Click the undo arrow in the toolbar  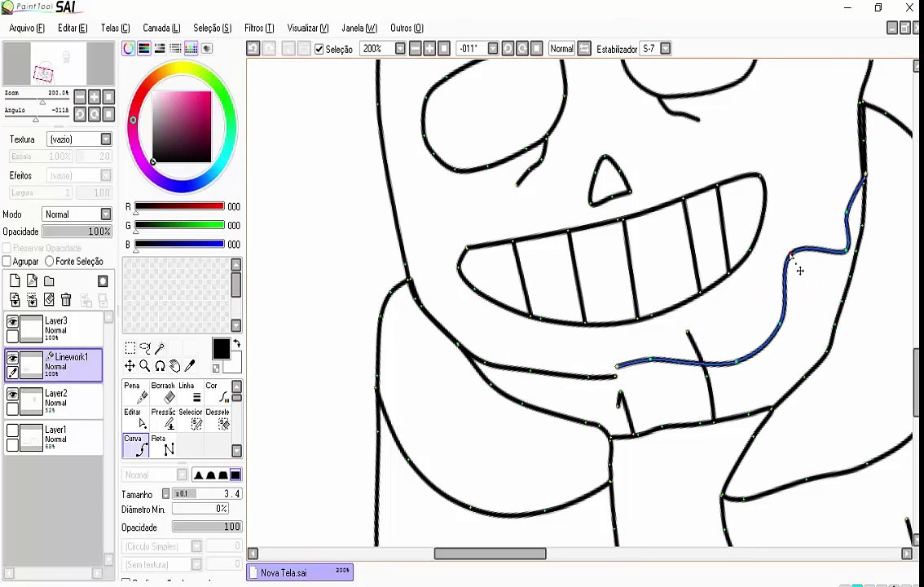(x=253, y=48)
